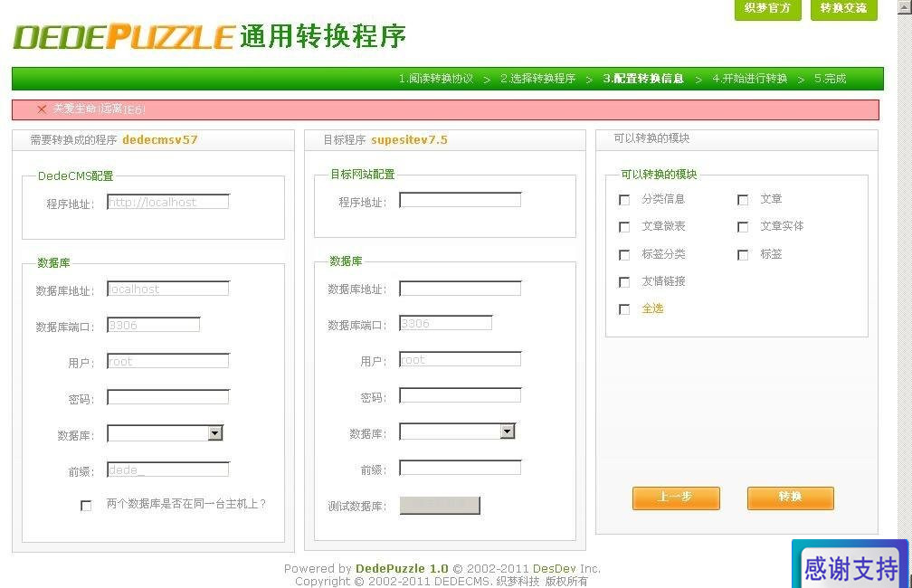912x588 pixels.
Task: Click the orange 转换 button
Action: click(x=791, y=498)
